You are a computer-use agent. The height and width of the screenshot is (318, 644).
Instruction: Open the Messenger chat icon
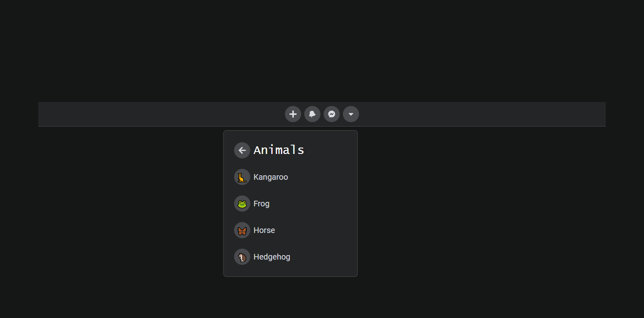332,114
